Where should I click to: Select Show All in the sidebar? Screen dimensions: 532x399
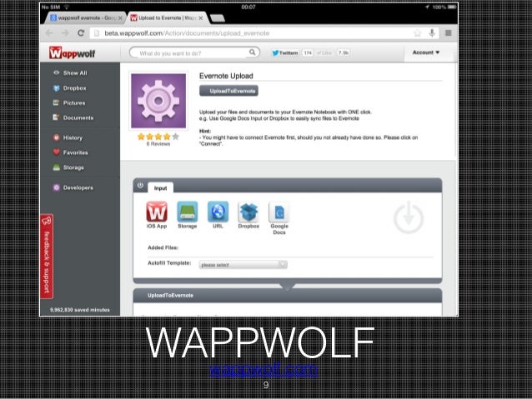coord(70,72)
